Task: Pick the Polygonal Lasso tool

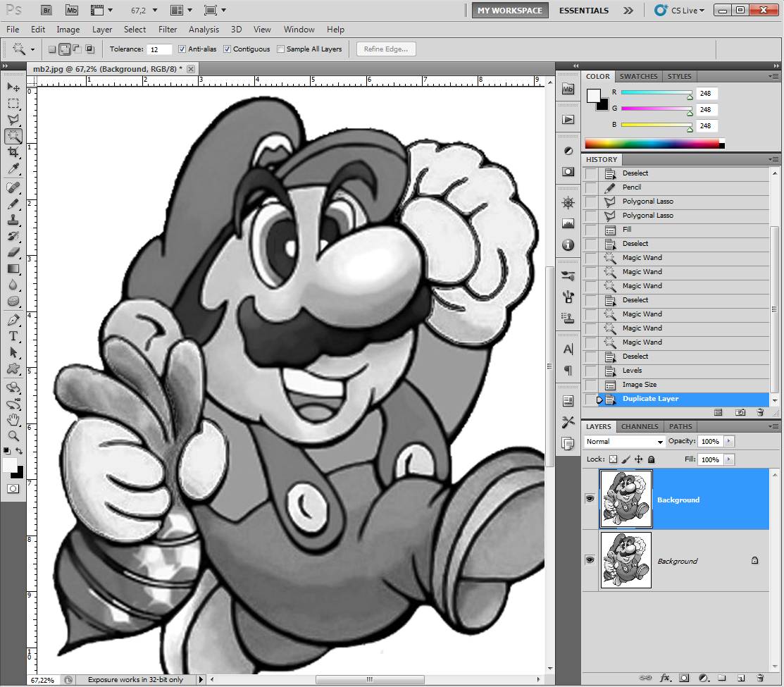Action: (13, 120)
